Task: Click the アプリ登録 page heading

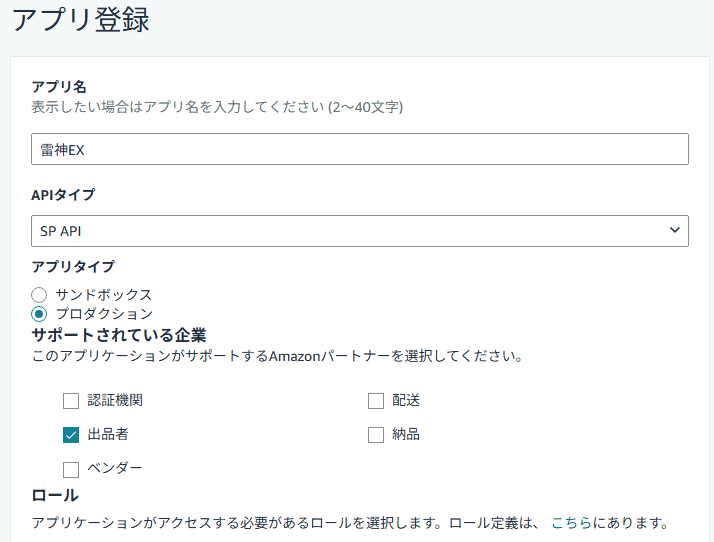Action: point(81,20)
